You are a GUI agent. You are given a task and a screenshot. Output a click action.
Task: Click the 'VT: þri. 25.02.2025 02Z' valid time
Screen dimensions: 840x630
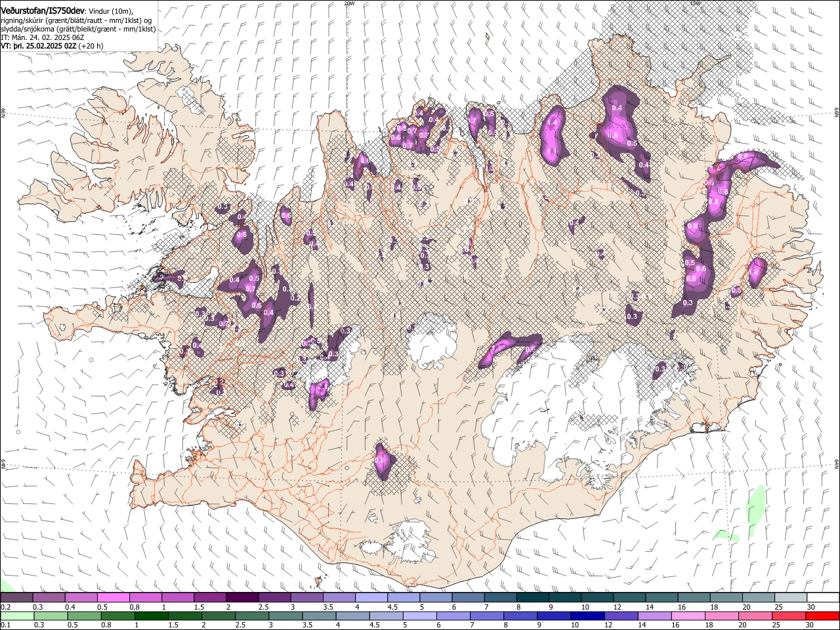tap(39, 46)
